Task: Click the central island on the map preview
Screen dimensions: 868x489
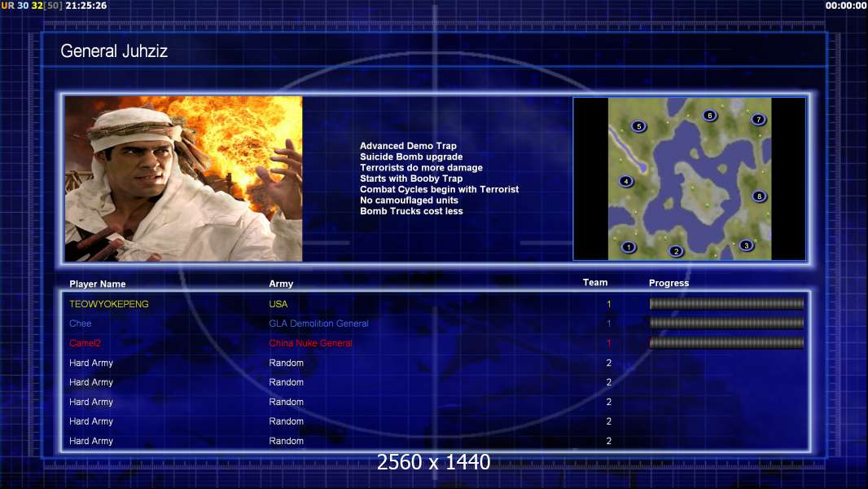Action: 702,194
